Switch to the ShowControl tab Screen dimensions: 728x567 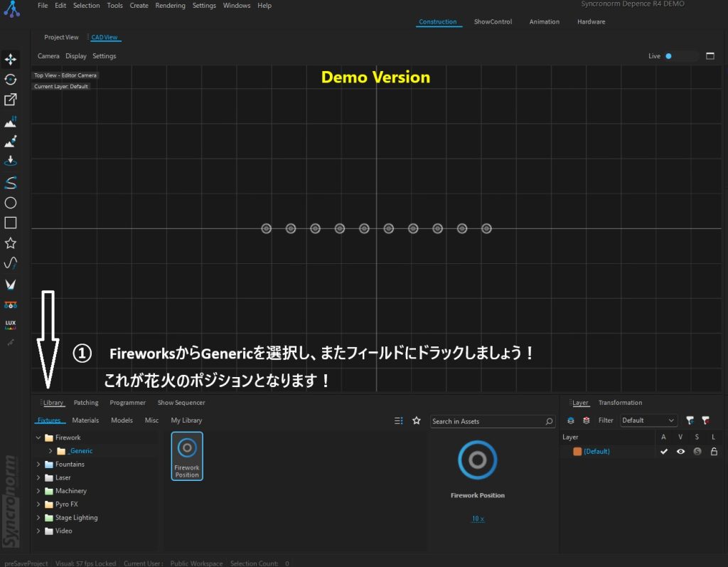coord(493,22)
